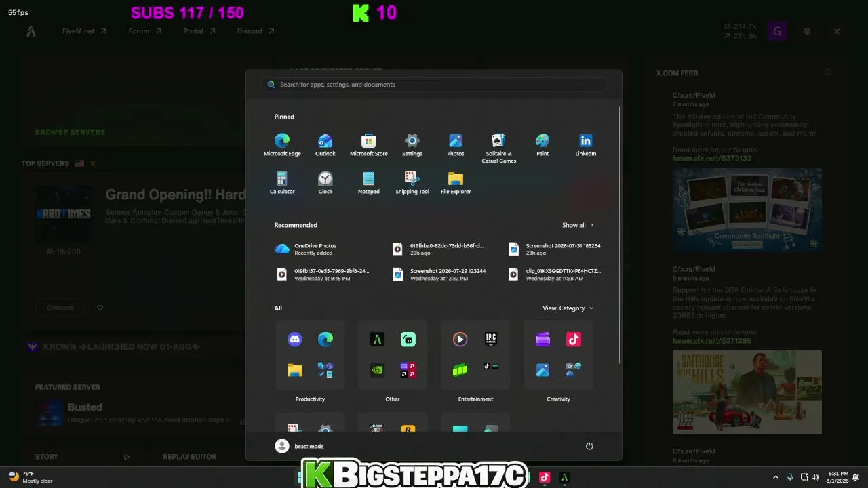Screen dimensions: 868x488
Task: Click the Start menu vertical scrollbar
Action: (x=620, y=234)
